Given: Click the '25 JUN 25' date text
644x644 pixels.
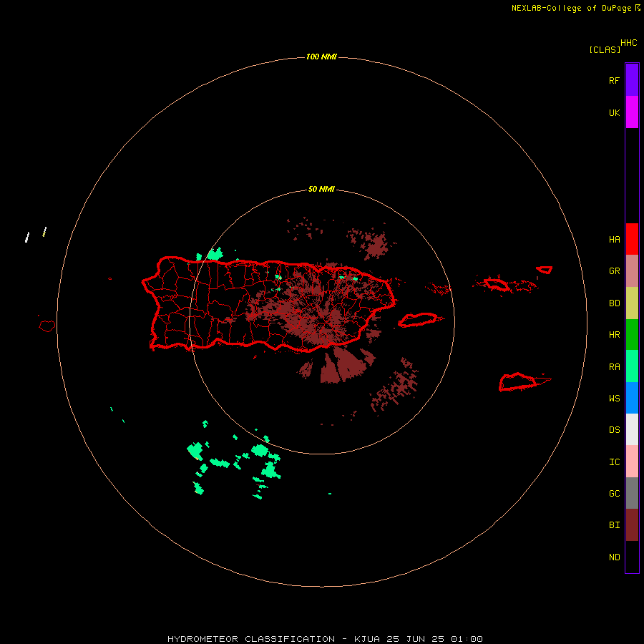Looking at the screenshot, I should 416,639.
